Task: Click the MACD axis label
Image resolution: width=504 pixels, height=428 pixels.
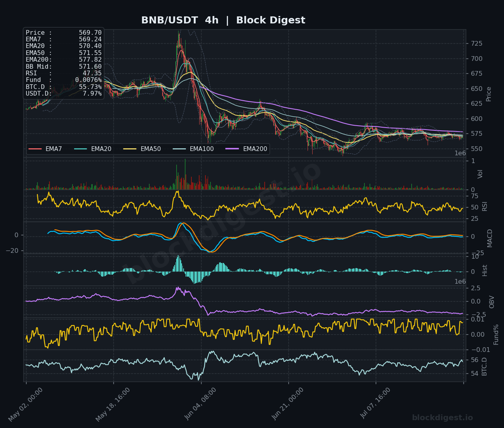Action: point(490,238)
